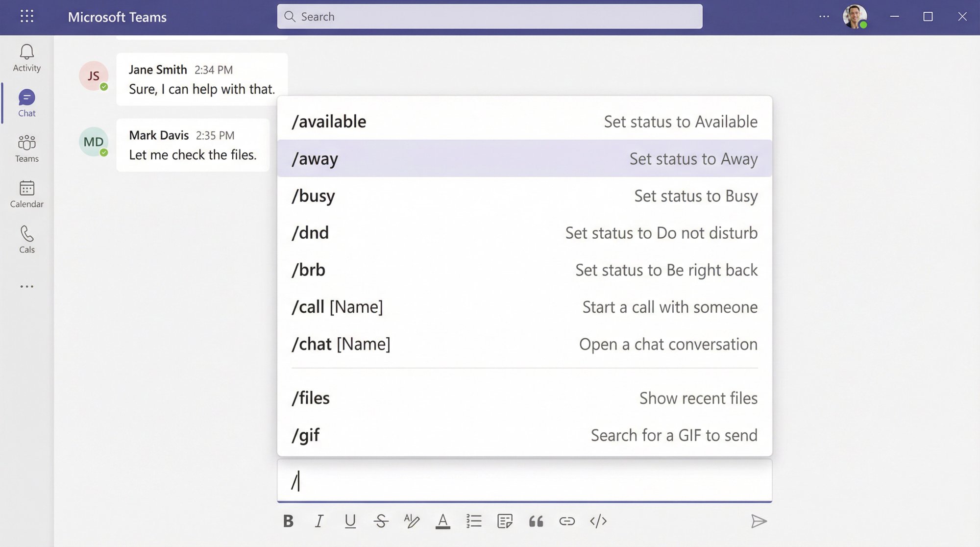Open your profile status menu

click(x=856, y=16)
